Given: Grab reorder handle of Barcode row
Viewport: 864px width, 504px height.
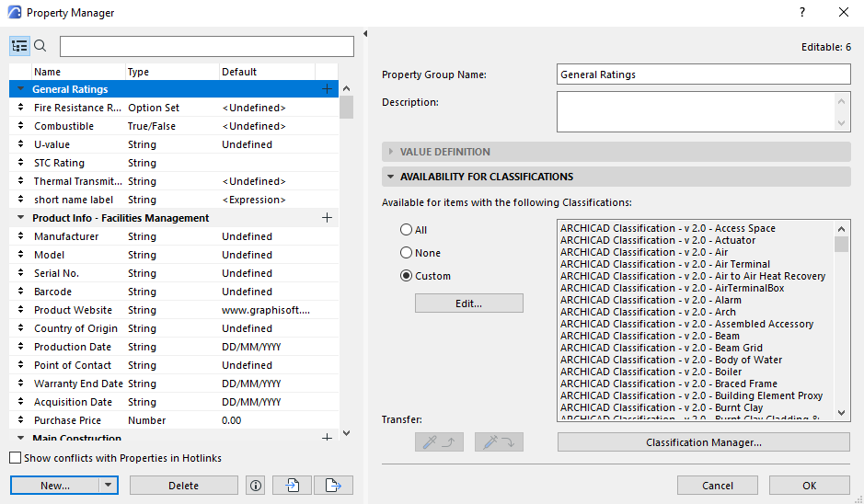Looking at the screenshot, I should coord(20,292).
